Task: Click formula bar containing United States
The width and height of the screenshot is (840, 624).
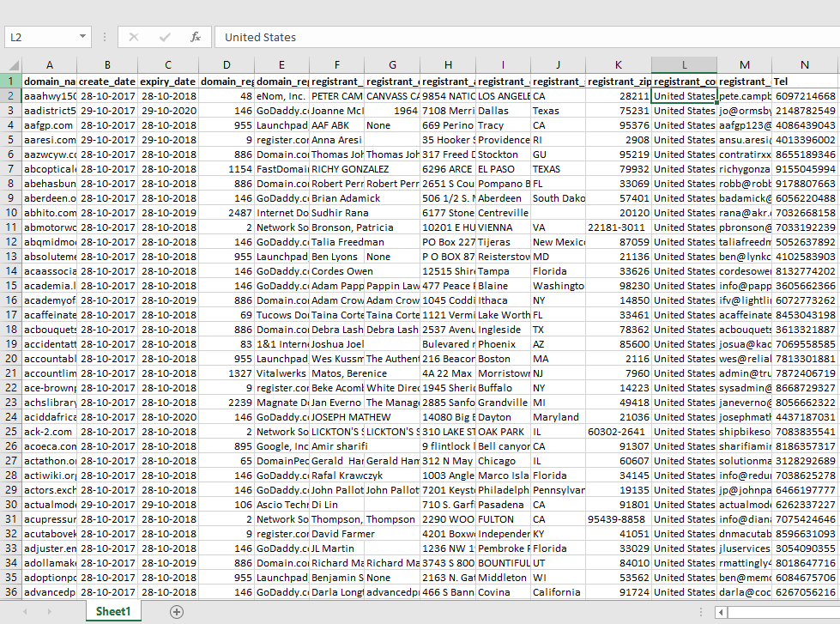Action: 527,37
